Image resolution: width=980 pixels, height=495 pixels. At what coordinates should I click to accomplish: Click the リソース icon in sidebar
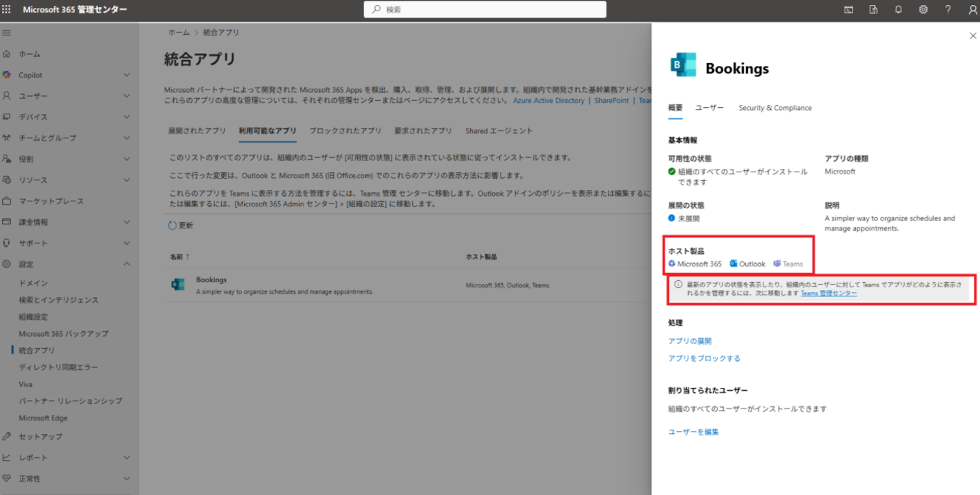click(x=6, y=180)
